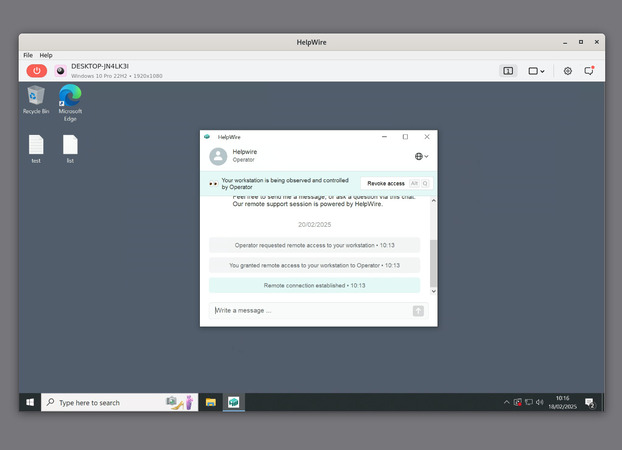Click the Helpwire Operator avatar
The height and width of the screenshot is (450, 622).
pos(218,156)
